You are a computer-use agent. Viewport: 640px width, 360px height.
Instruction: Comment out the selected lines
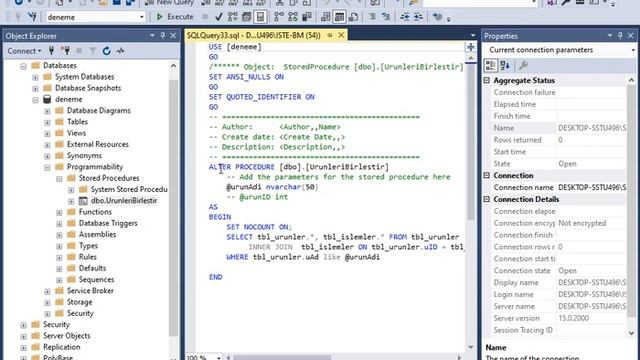[x=372, y=17]
